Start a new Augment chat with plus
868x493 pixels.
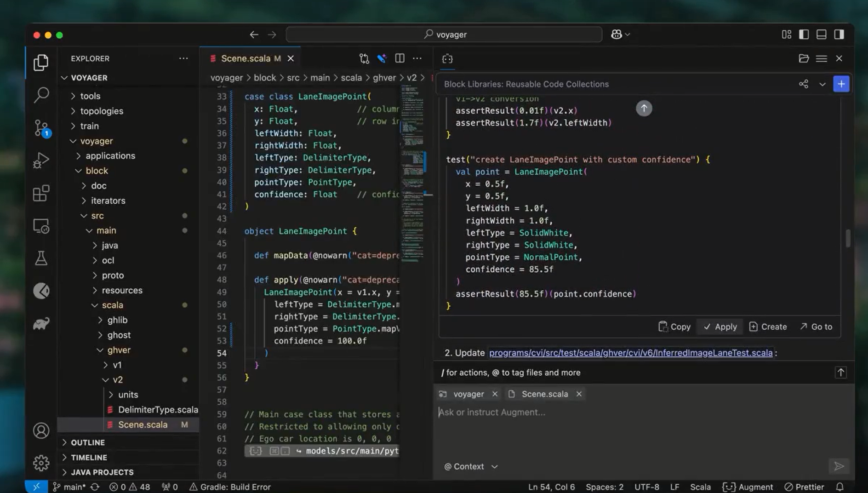(x=841, y=84)
